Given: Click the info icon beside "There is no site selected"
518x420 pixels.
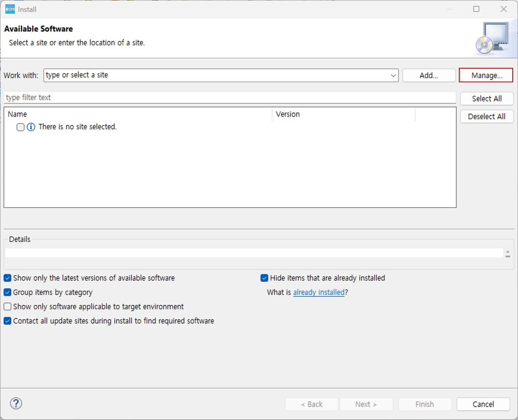Looking at the screenshot, I should tap(31, 127).
